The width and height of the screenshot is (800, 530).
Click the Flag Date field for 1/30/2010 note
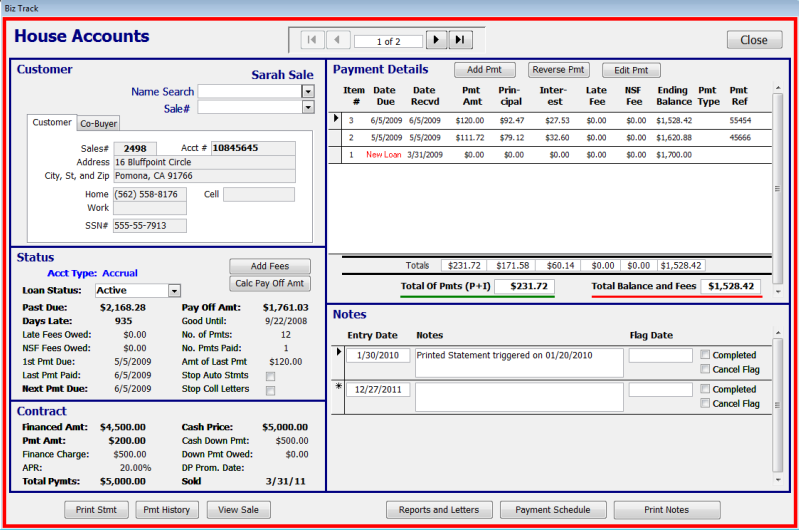click(x=660, y=355)
